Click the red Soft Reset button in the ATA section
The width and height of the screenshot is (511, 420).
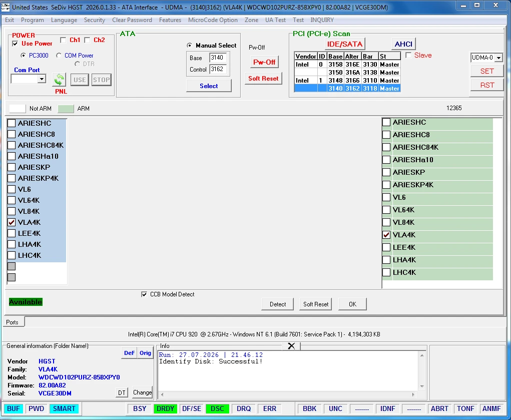(263, 78)
